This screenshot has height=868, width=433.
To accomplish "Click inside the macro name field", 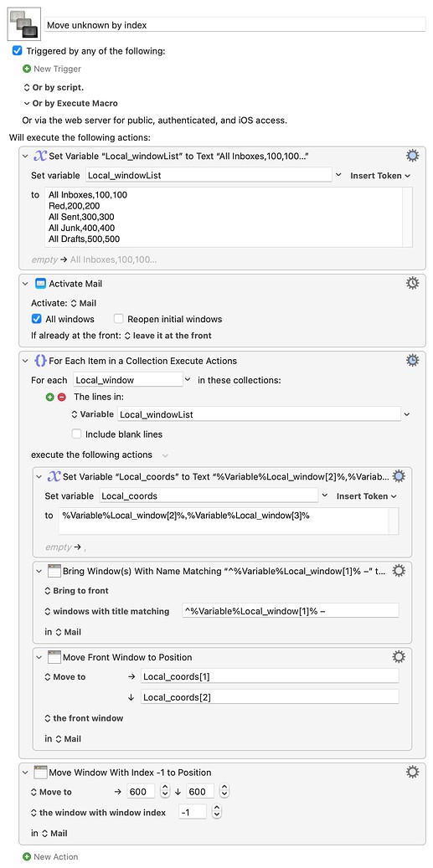I will pyautogui.click(x=235, y=24).
